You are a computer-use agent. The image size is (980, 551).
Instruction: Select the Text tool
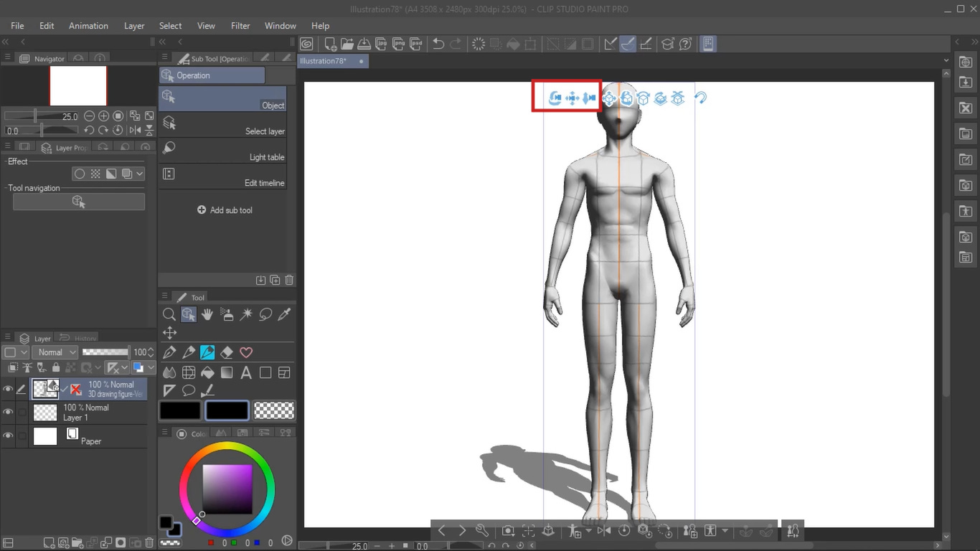(245, 372)
